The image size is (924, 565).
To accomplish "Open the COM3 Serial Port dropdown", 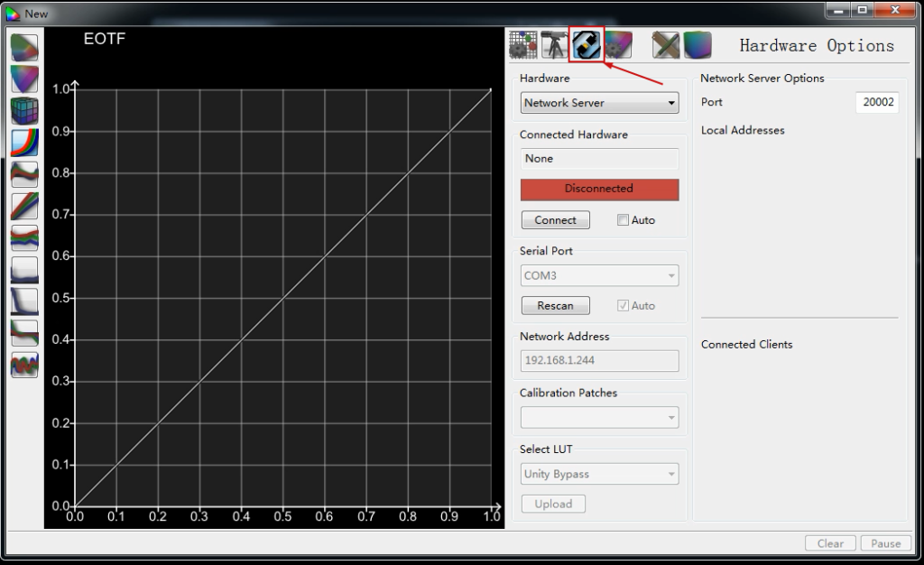I will [599, 275].
